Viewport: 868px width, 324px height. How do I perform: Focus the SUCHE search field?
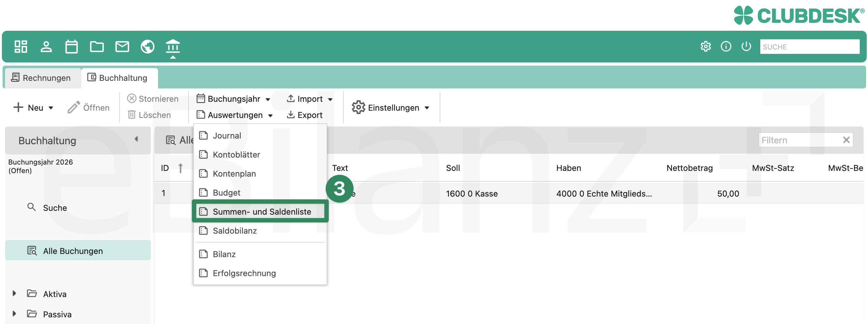pos(809,47)
